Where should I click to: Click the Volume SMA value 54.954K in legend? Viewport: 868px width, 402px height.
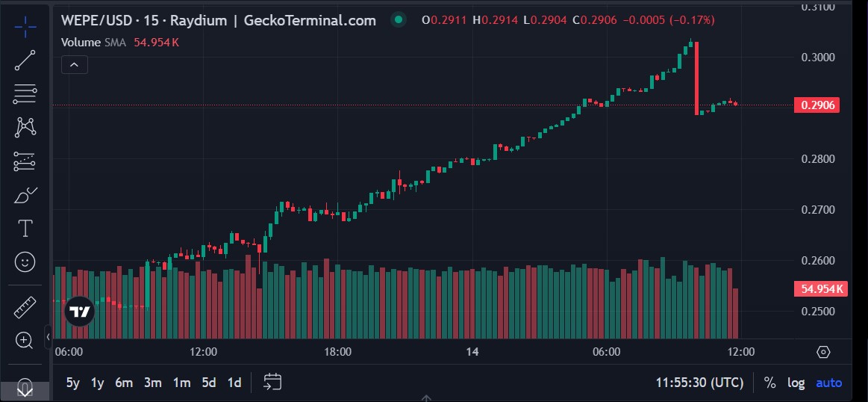pyautogui.click(x=157, y=43)
